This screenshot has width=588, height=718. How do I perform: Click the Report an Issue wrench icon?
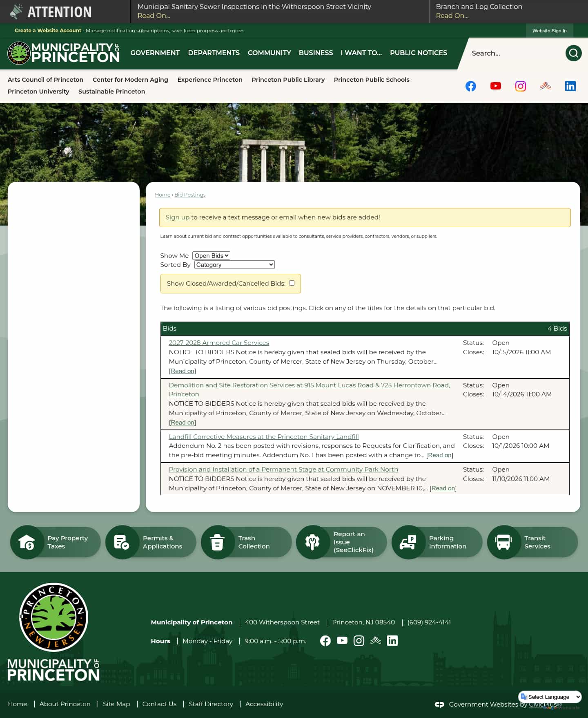[313, 542]
